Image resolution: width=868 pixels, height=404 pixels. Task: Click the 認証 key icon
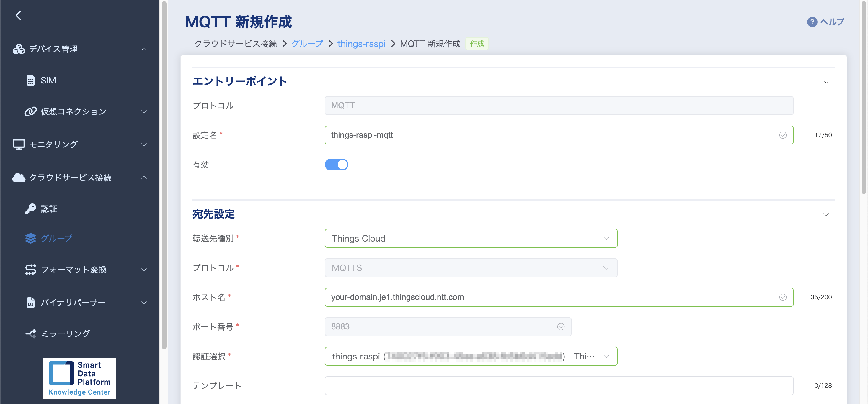(x=31, y=209)
